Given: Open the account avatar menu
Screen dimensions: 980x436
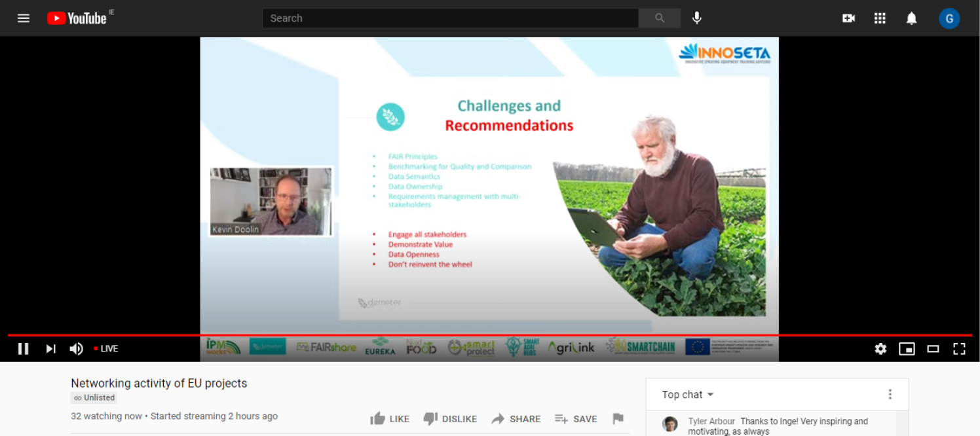Looking at the screenshot, I should pyautogui.click(x=949, y=18).
